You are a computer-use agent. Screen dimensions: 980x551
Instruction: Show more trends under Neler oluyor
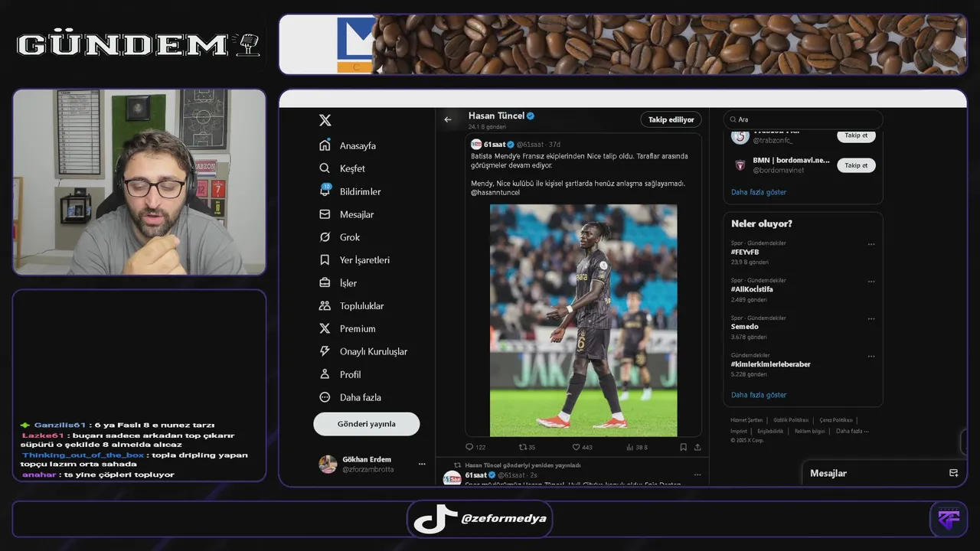759,395
